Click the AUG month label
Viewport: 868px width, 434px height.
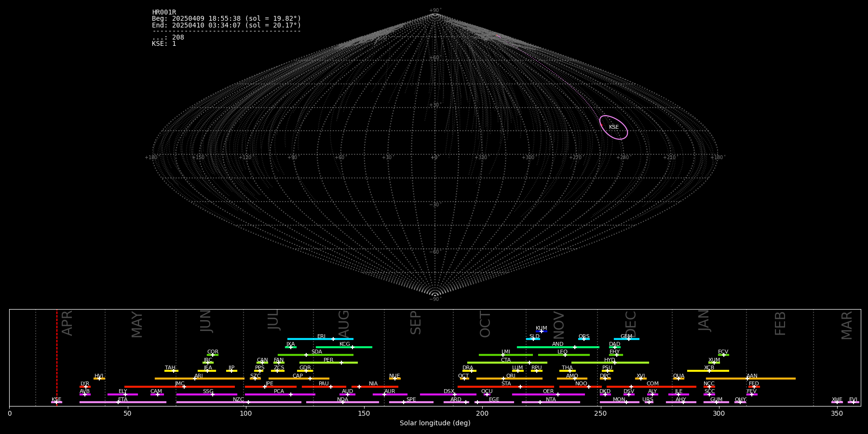pyautogui.click(x=344, y=324)
